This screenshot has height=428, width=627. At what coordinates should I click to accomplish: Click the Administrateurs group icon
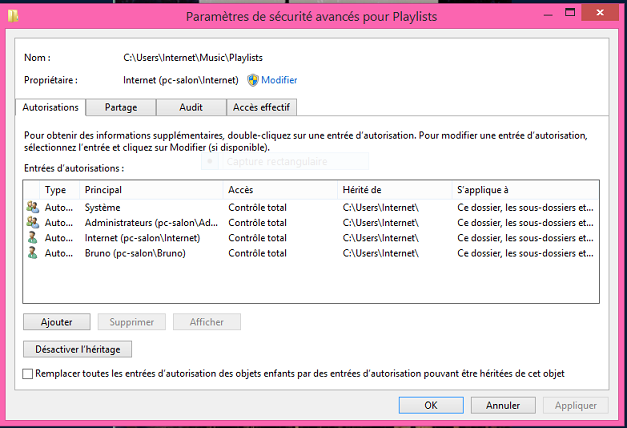click(x=33, y=222)
